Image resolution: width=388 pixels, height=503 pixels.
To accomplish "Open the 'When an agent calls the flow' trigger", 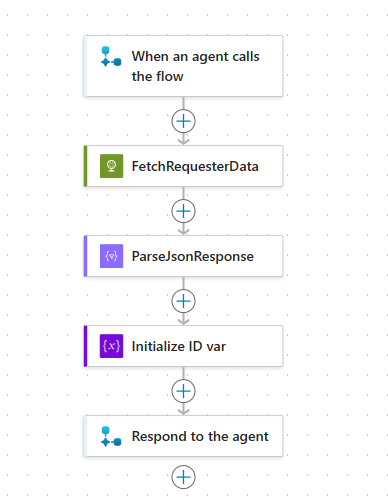I will pos(183,66).
